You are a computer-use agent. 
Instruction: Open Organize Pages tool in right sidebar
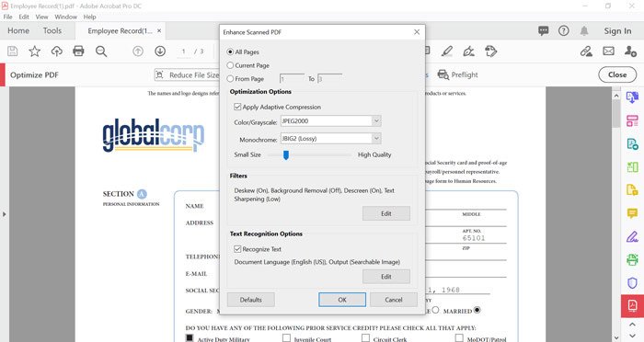[632, 120]
